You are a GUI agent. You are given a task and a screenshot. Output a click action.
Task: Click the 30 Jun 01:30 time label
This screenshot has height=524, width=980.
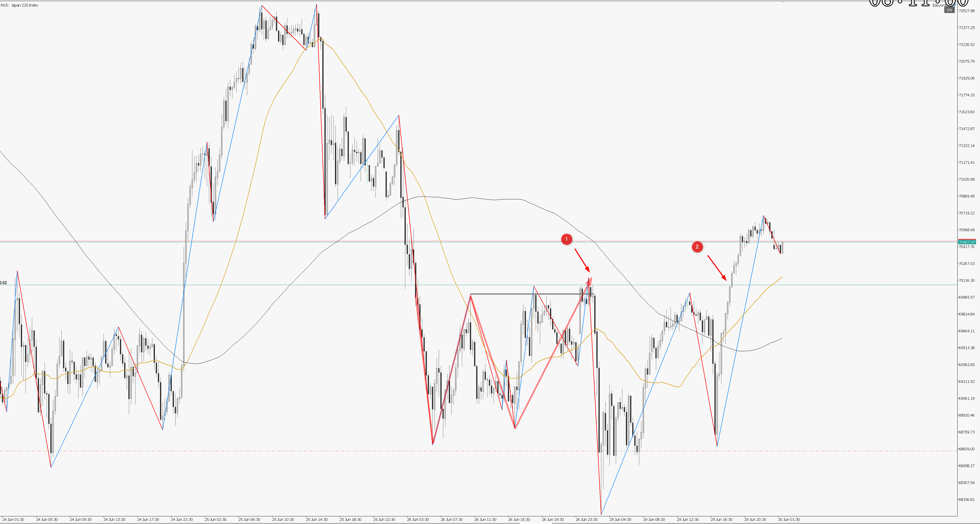789,520
